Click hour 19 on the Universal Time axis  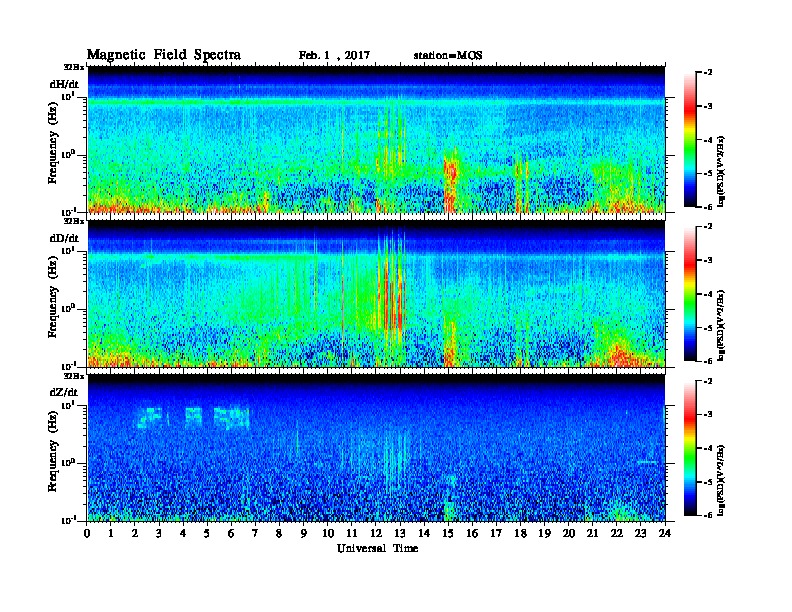544,533
